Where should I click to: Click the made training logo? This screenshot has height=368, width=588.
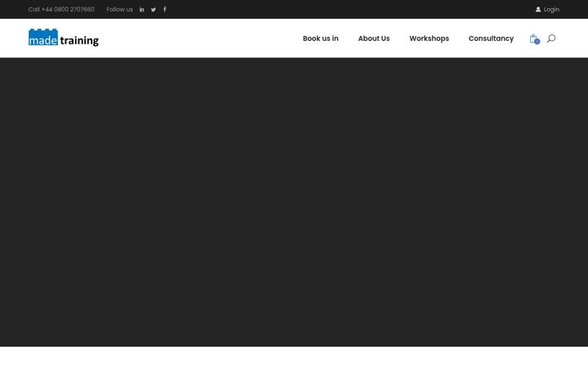[64, 38]
